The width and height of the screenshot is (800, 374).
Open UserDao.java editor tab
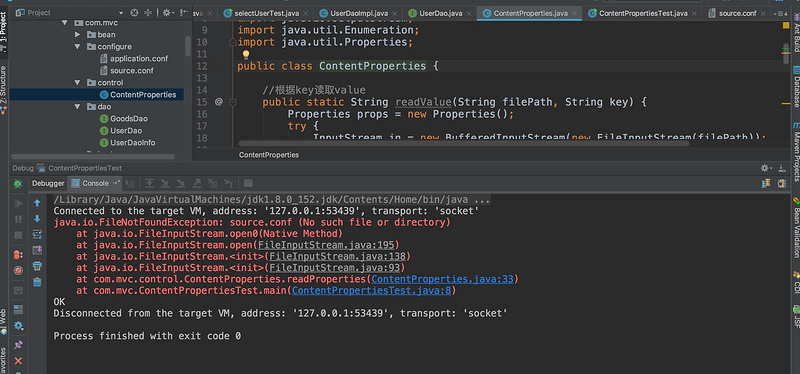(x=439, y=13)
